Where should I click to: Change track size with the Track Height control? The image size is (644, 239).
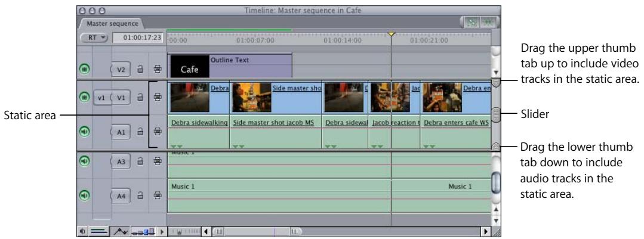(x=143, y=232)
